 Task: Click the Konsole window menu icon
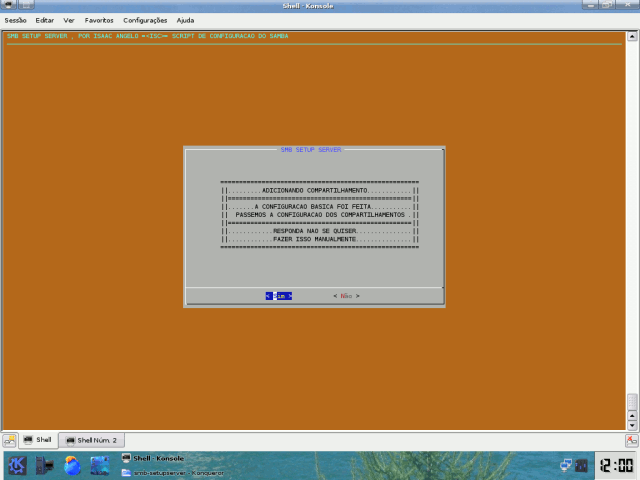pyautogui.click(x=8, y=6)
